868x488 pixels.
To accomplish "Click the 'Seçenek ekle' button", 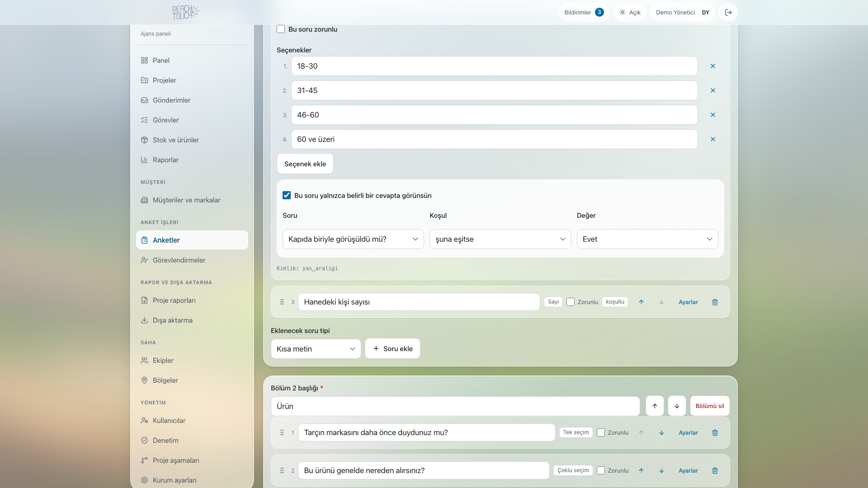I will coord(305,164).
